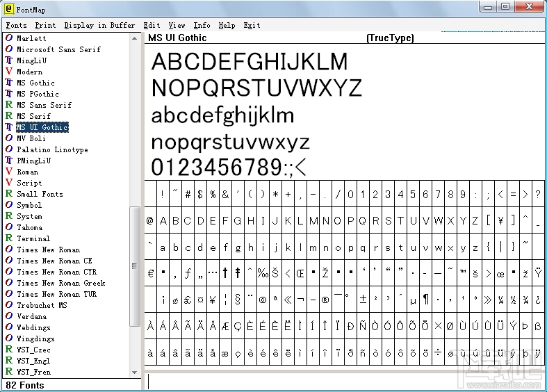
Task: Click the raster icon beside Terminal
Action: (9, 238)
